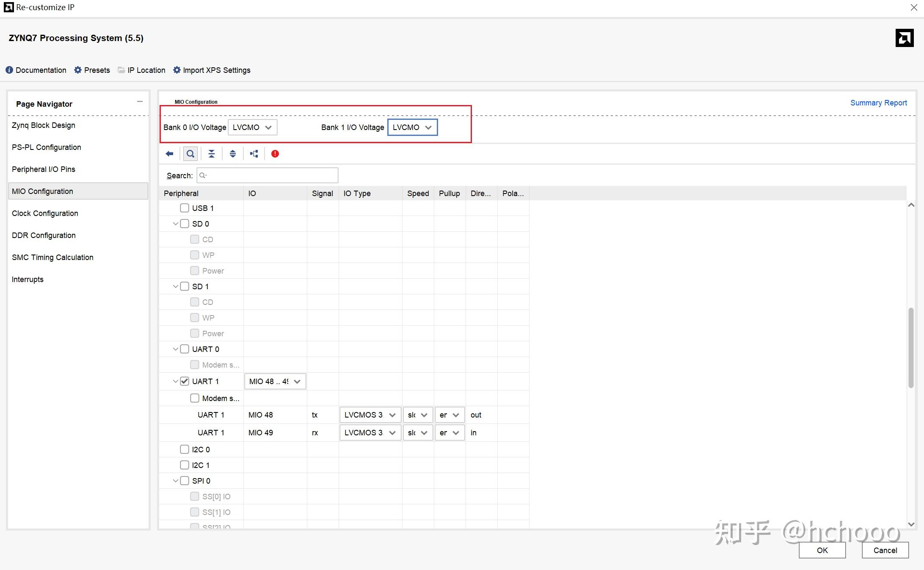Viewport: 924px width, 570px height.
Task: Click the tree hierarchy view icon
Action: coord(254,154)
